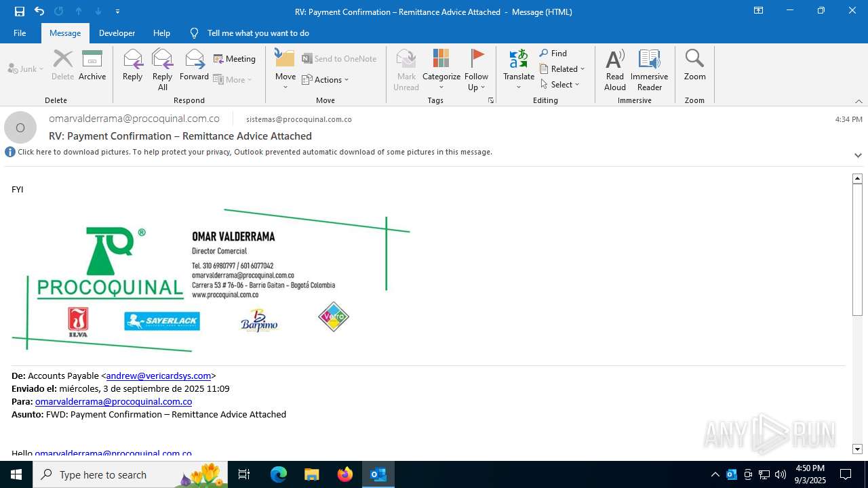Open the Help ribbon tab
Viewport: 868px width, 488px height.
(x=161, y=33)
